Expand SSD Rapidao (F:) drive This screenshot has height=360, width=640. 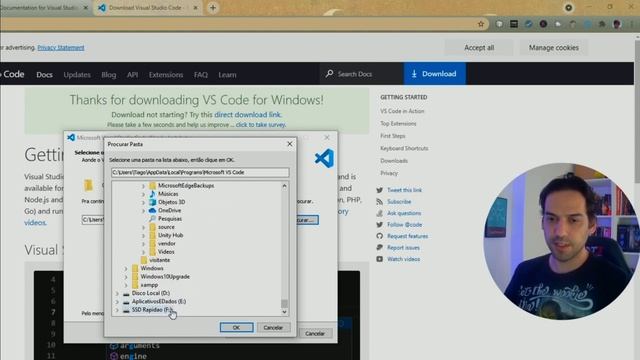point(117,310)
